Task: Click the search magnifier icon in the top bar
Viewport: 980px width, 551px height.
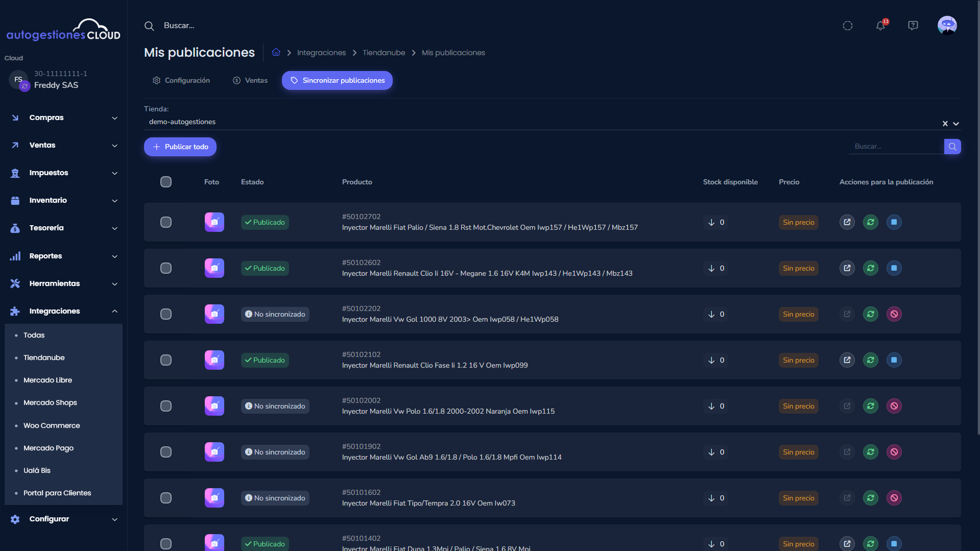Action: click(x=149, y=26)
